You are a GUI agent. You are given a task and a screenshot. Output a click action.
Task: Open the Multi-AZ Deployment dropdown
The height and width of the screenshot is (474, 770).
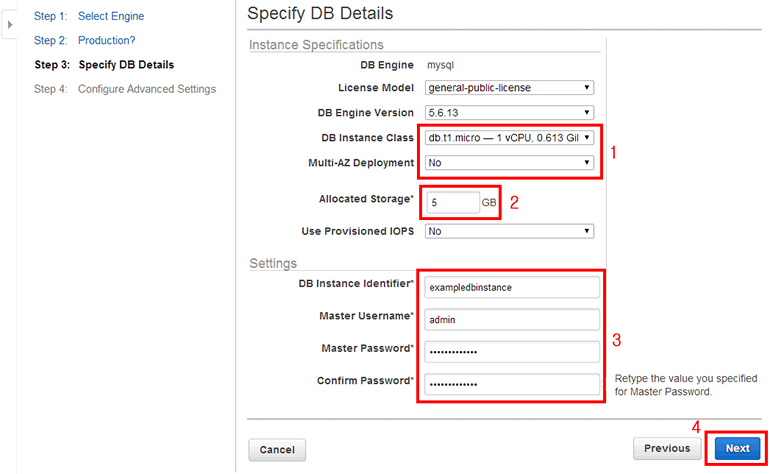509,162
